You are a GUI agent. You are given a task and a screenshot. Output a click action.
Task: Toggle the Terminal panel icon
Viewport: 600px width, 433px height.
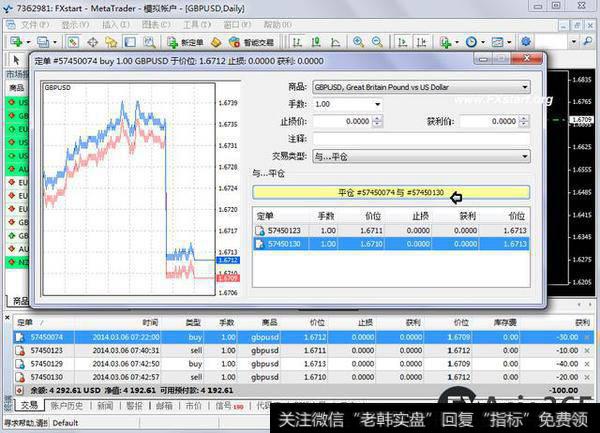click(x=130, y=42)
